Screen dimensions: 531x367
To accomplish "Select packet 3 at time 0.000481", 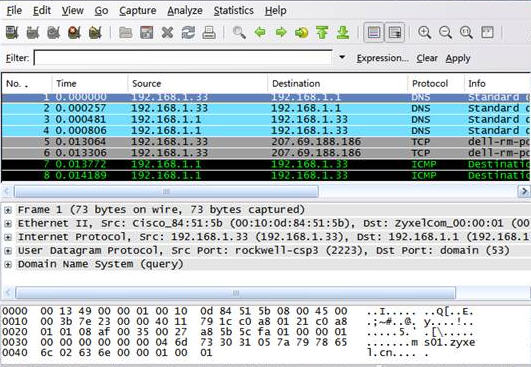I will [x=266, y=120].
